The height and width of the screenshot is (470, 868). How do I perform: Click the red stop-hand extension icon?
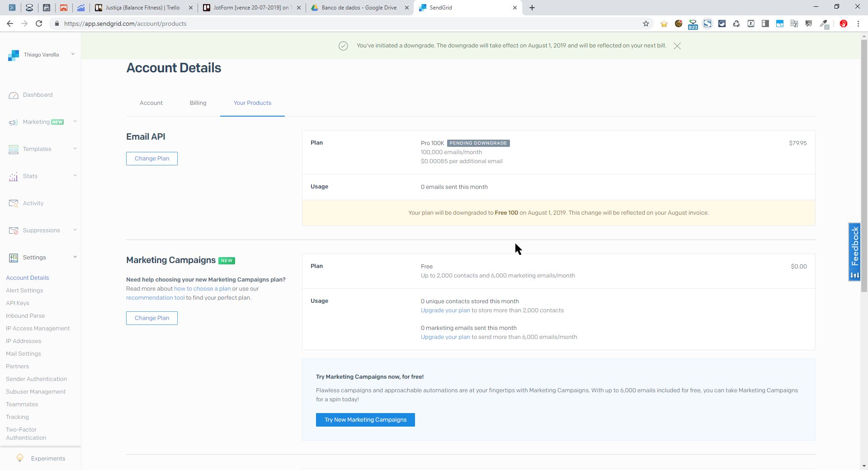coord(843,23)
